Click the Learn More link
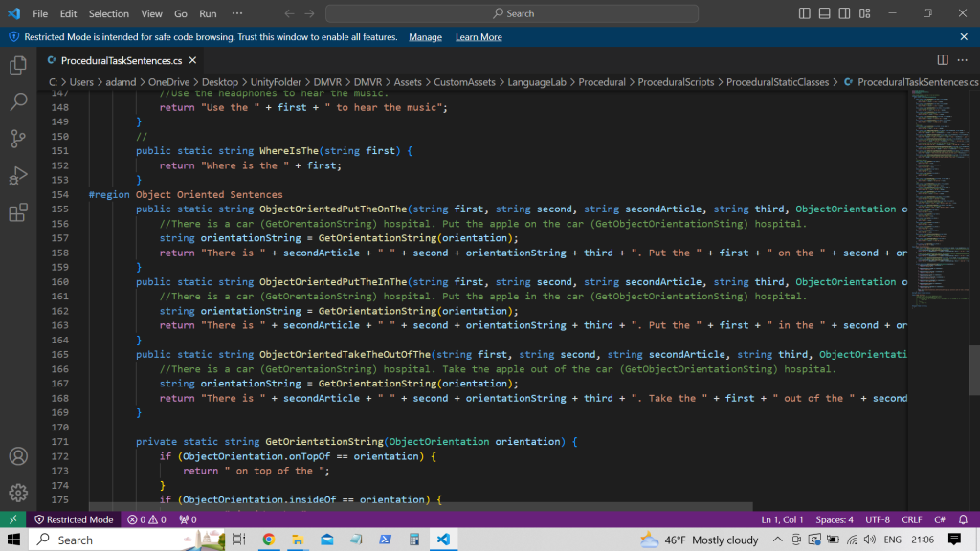980x551 pixels. coord(479,37)
